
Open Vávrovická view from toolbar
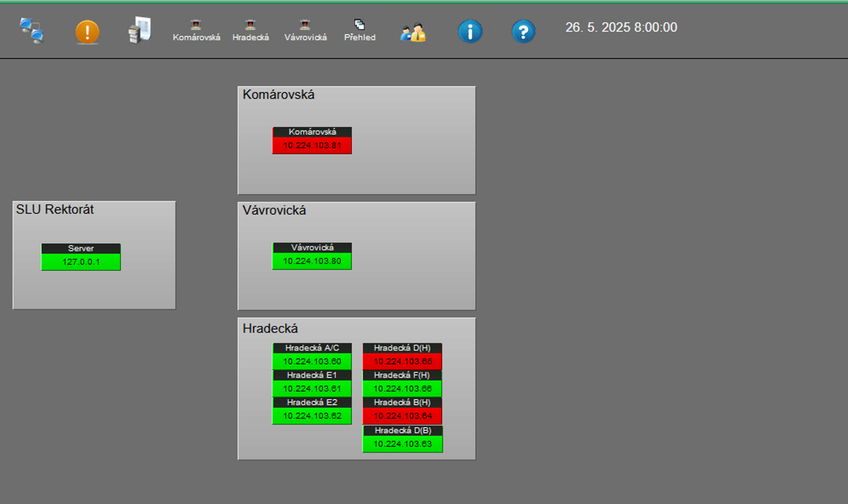coord(305,31)
